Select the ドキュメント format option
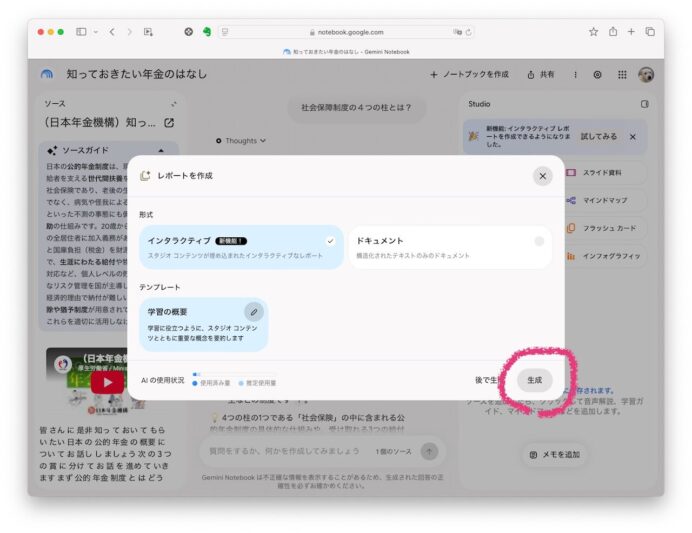 pos(451,248)
